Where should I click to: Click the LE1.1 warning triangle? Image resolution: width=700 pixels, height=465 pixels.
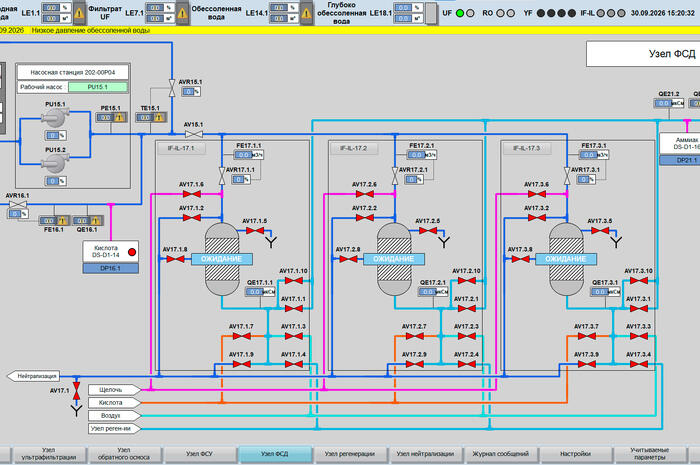click(x=79, y=13)
